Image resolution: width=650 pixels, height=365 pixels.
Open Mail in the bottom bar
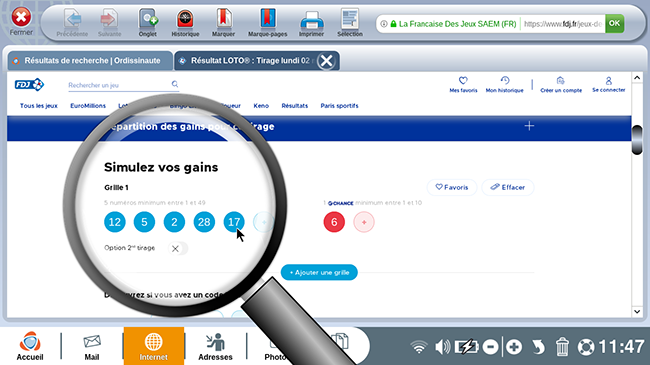92,347
